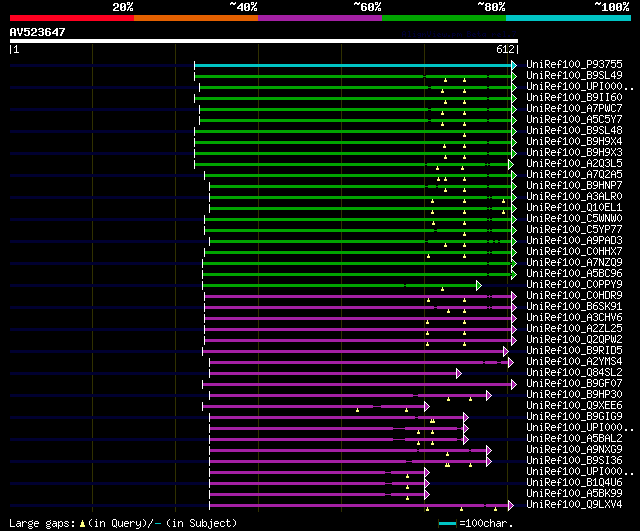This screenshot has width=640, height=531.
Task: Select the UniRef100_A2Q3L5 entry
Action: coord(574,164)
